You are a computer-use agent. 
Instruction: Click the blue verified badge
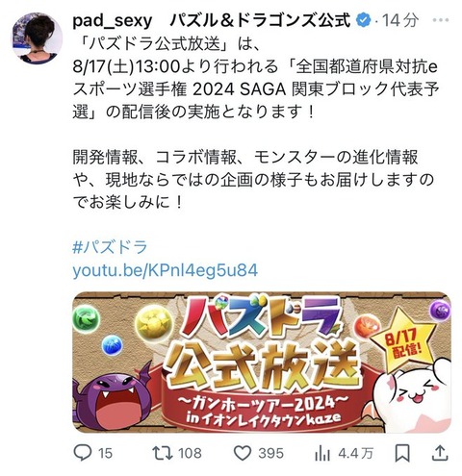(364, 20)
